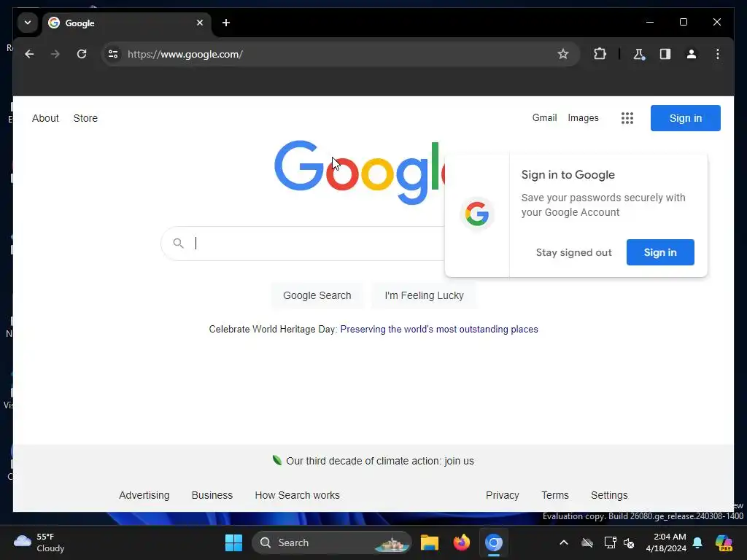747x560 pixels.
Task: Click the taskbar Search box
Action: point(332,542)
